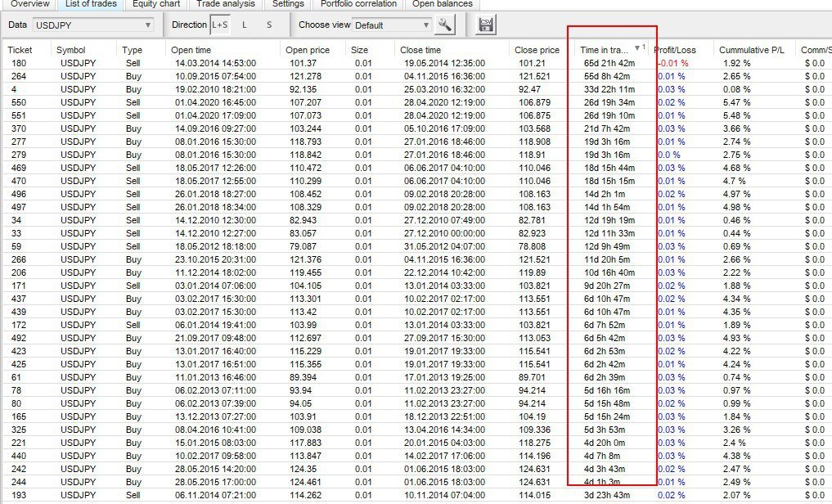Sort by the Time in trade column header
The height and width of the screenshot is (504, 832).
tap(604, 50)
